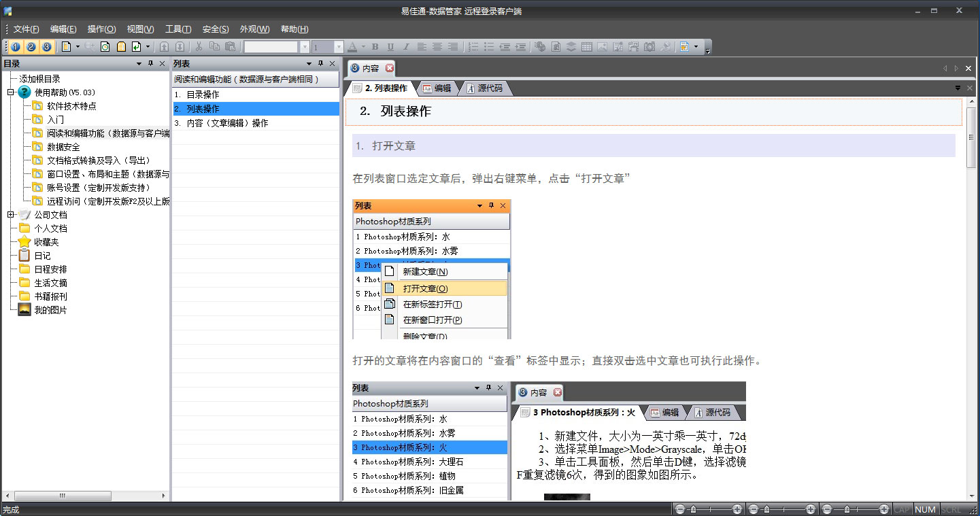Viewport: 980px width, 516px height.
Task: Open the new document dropdown arrow
Action: tap(78, 47)
